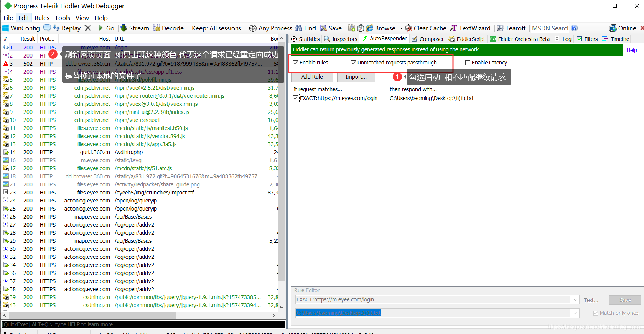Toggle the Decode toolbar button
This screenshot has width=644, height=334.
pos(168,28)
